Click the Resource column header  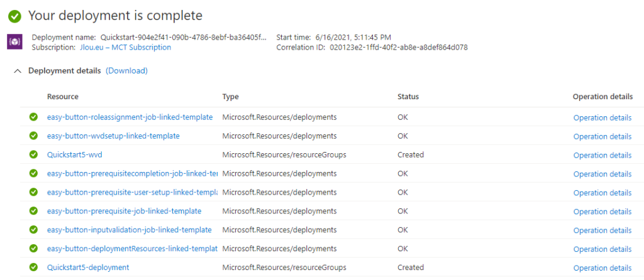coord(63,97)
